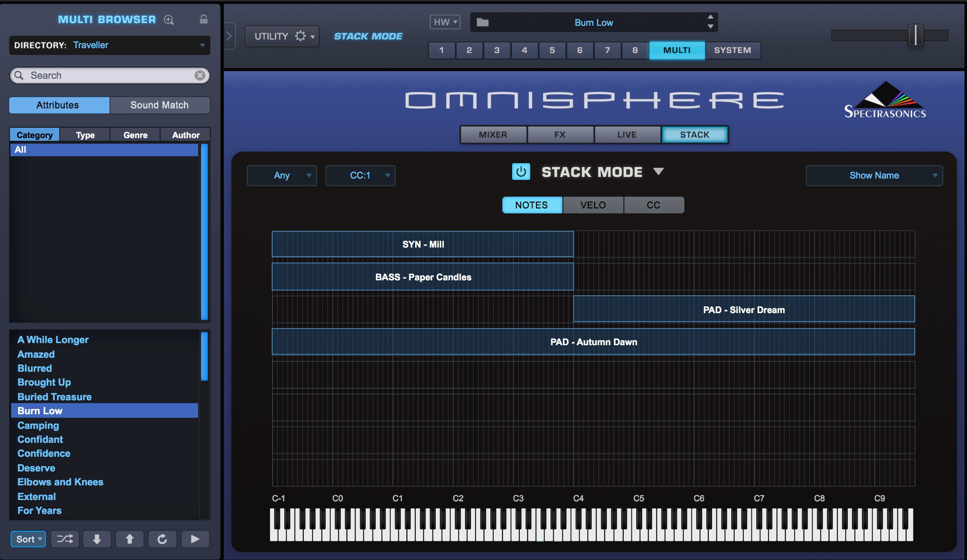Load the Buried Treasure multi
The width and height of the screenshot is (967, 560).
54,396
